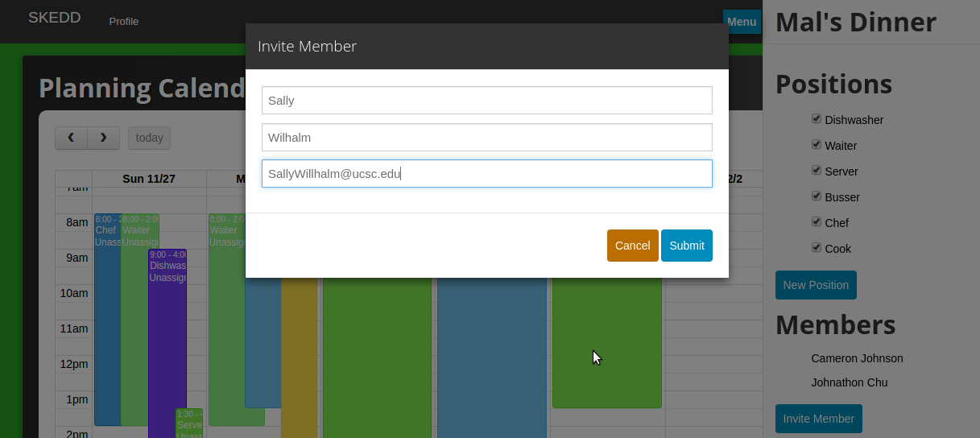
Task: Open Sunday's 8:00 Waiter Unassigned shift
Action: [139, 319]
